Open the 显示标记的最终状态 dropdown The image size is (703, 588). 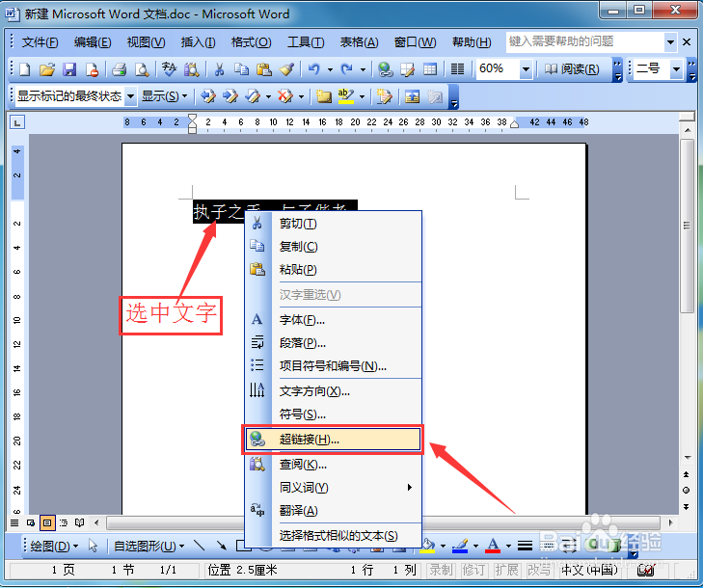[x=131, y=96]
